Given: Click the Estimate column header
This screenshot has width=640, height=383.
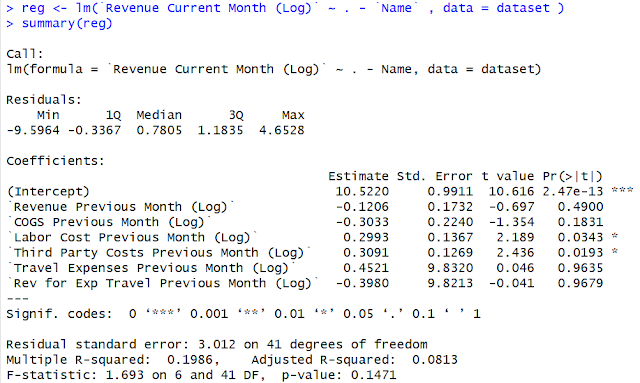Looking at the screenshot, I should (x=358, y=176).
